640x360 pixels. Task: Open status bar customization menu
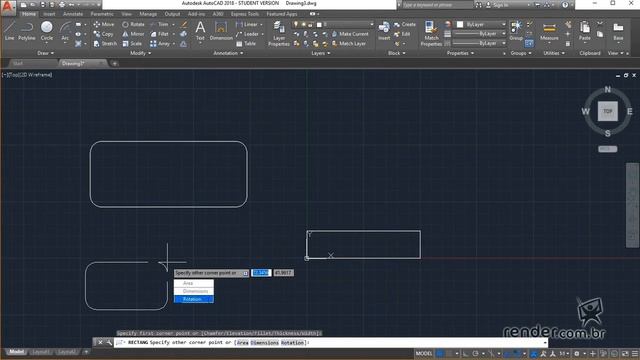coord(635,353)
